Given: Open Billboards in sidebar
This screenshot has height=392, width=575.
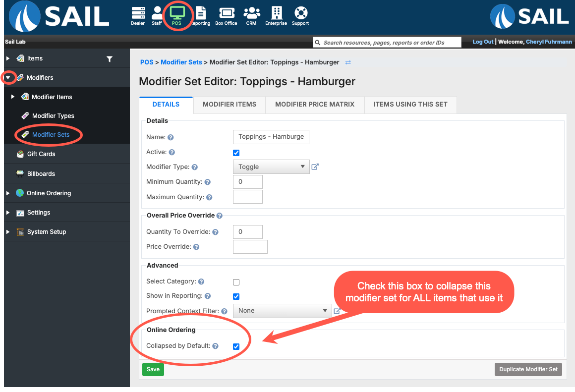Looking at the screenshot, I should 41,174.
